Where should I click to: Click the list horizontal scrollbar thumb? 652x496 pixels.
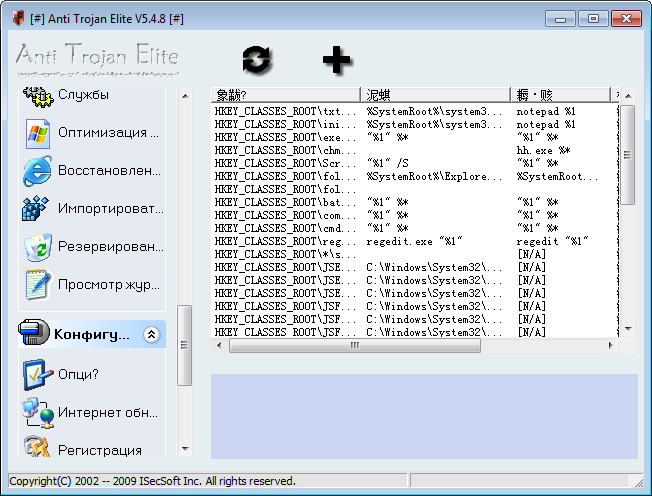tap(355, 345)
